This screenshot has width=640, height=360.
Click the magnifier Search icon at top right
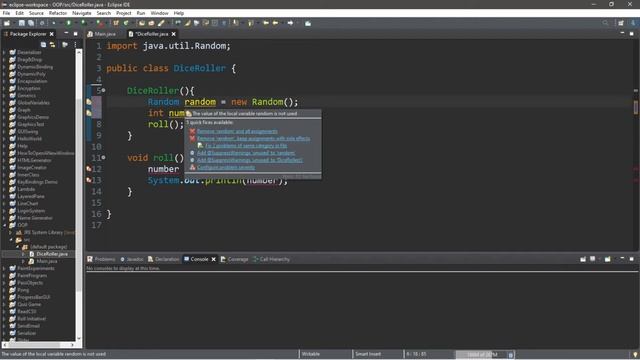coord(605,23)
